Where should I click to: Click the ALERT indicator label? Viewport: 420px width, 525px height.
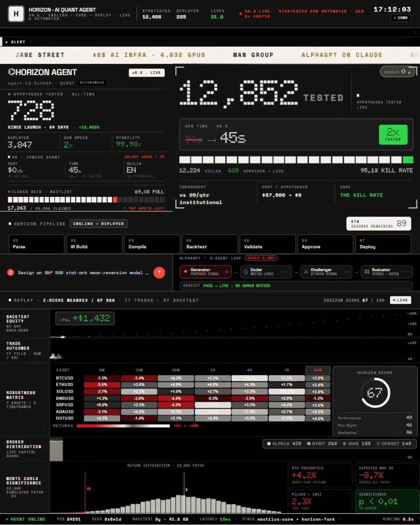(15, 42)
